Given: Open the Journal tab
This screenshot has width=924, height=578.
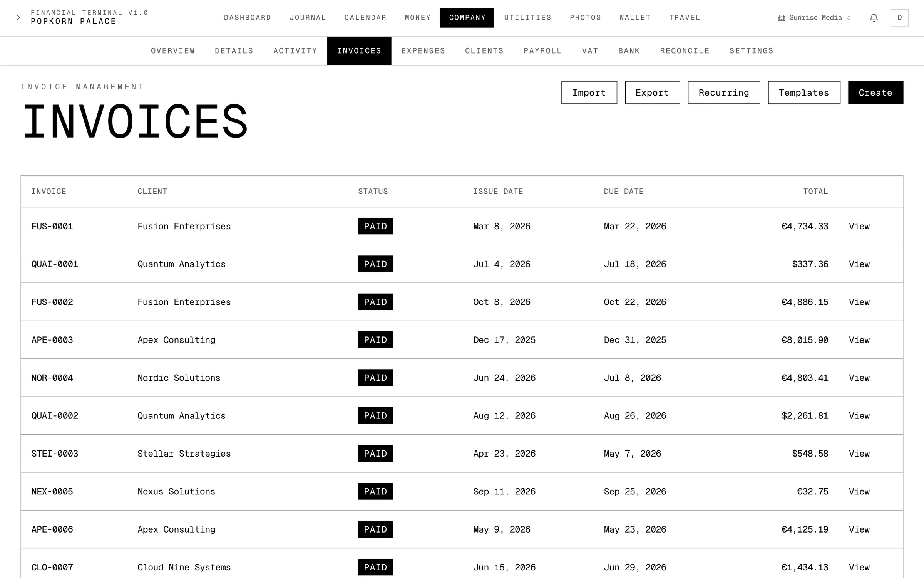Looking at the screenshot, I should tap(308, 18).
